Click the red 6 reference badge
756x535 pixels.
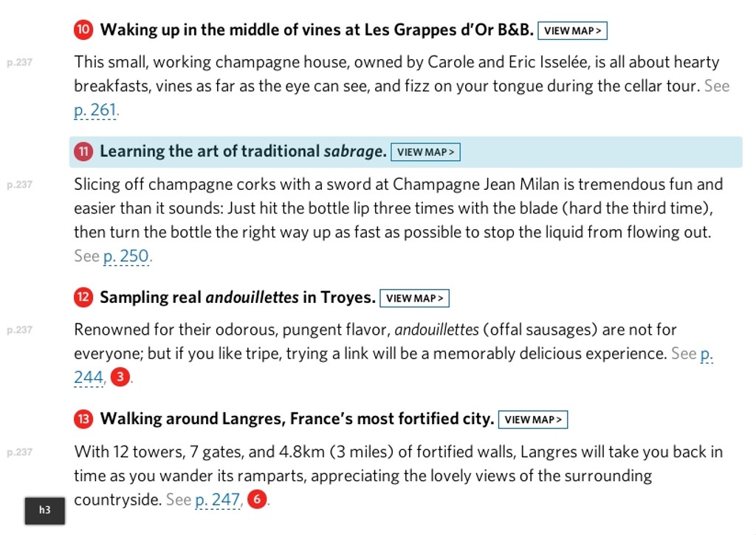256,500
